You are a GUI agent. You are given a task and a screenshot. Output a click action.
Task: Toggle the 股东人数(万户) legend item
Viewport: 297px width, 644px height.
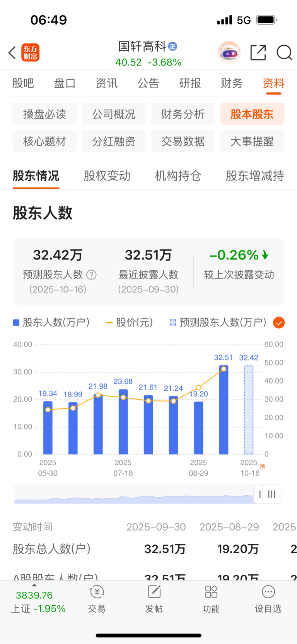pos(51,323)
